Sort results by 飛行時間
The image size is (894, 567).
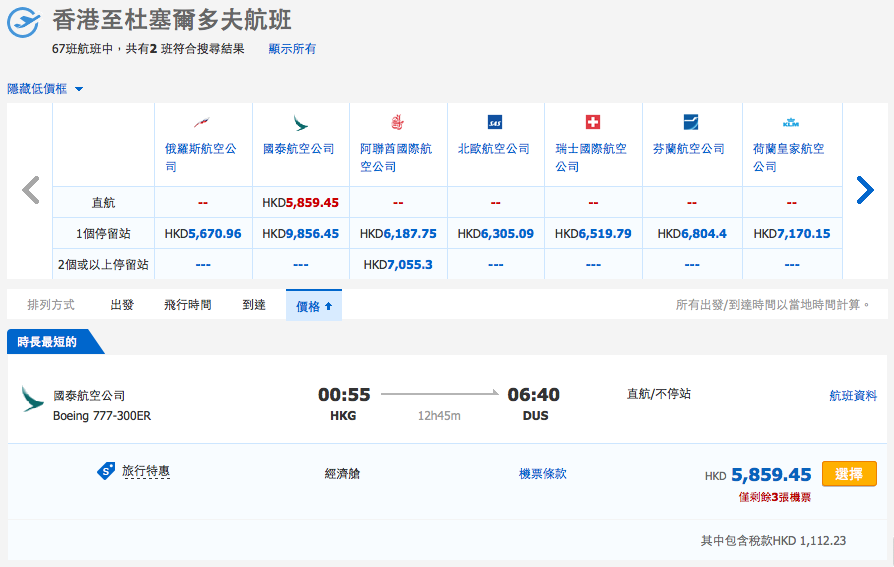click(x=188, y=305)
